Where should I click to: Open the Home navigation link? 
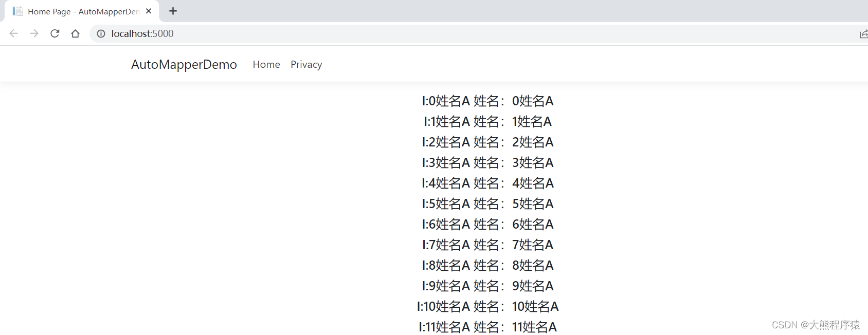pos(266,64)
